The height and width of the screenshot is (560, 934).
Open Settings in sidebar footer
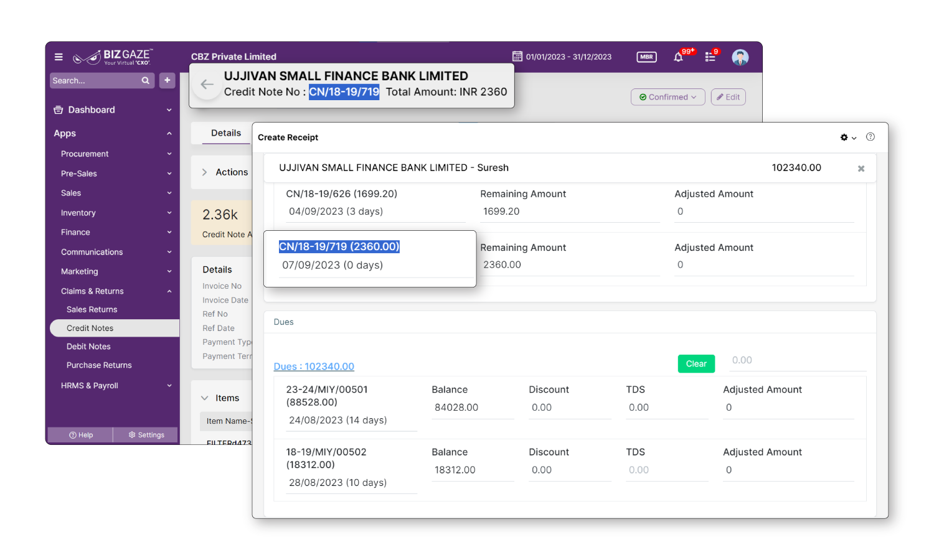click(146, 435)
